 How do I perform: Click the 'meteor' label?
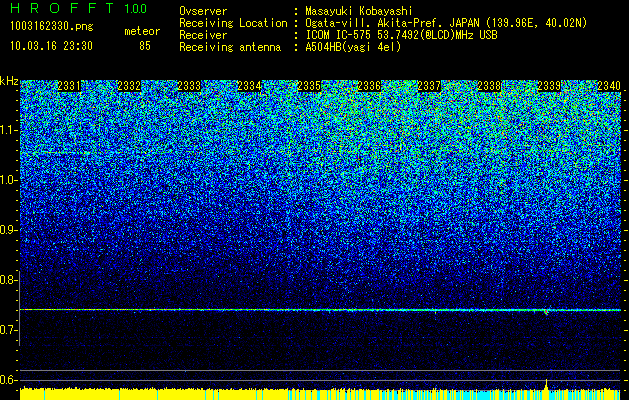142,31
